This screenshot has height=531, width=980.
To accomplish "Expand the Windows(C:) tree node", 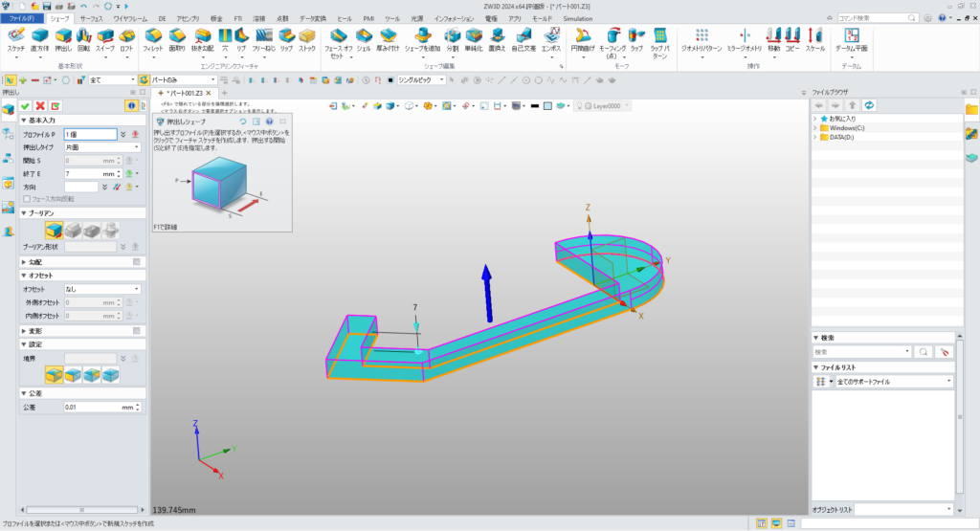I will click(x=814, y=127).
